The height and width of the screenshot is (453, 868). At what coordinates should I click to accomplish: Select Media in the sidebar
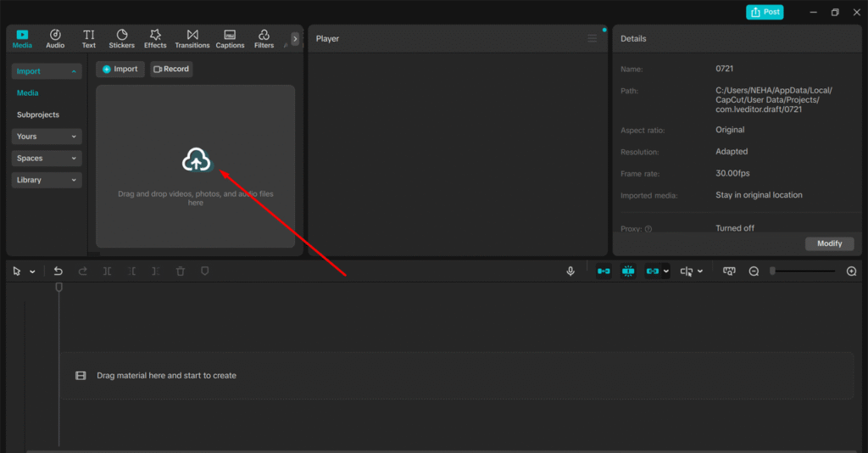point(28,93)
